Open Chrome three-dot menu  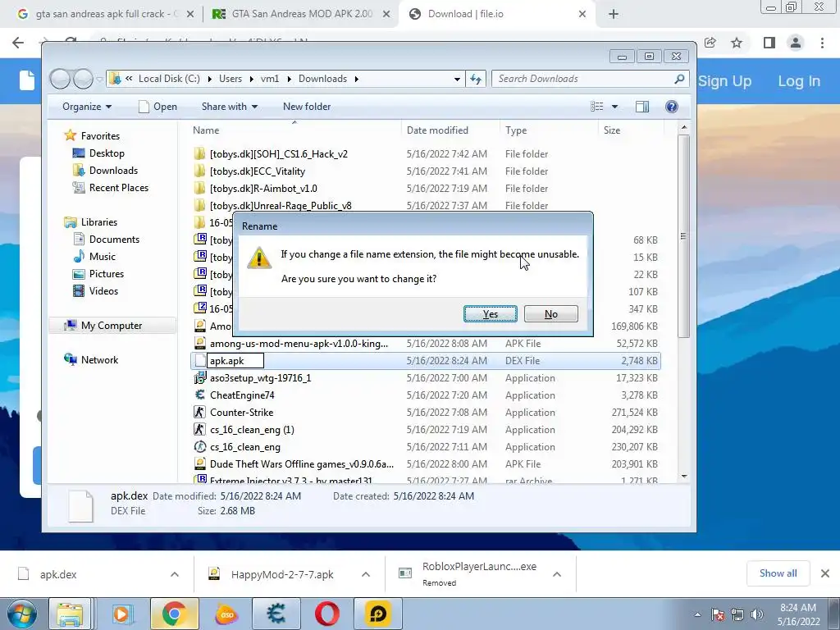[x=822, y=43]
